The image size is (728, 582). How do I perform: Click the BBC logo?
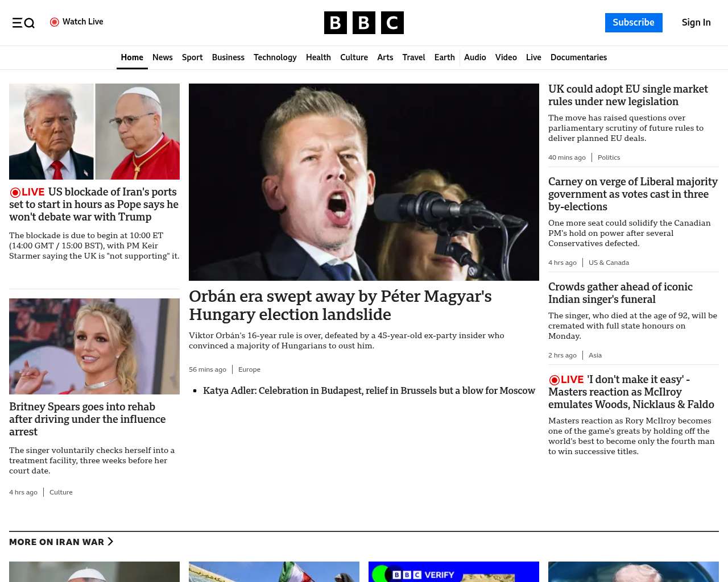(x=363, y=23)
